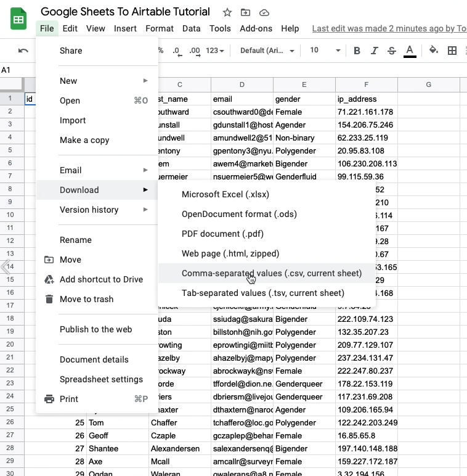Open the Format menu

pos(160,28)
